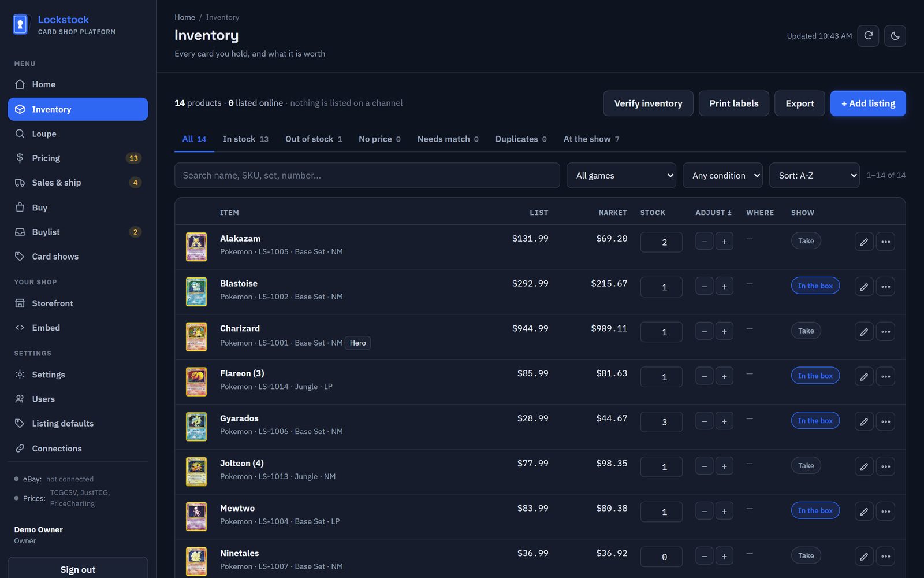The image size is (924, 578).
Task: Increase Blastoise stock with the plus button
Action: coord(724,287)
